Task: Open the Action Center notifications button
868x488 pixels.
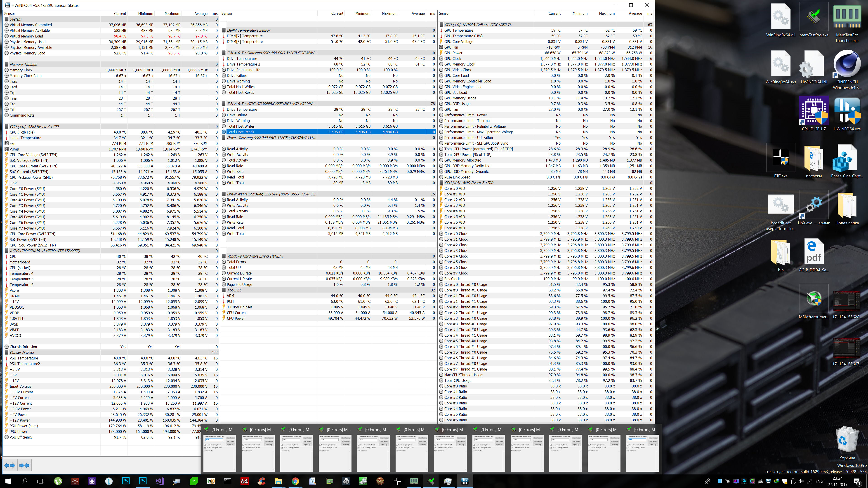Action: tap(857, 481)
